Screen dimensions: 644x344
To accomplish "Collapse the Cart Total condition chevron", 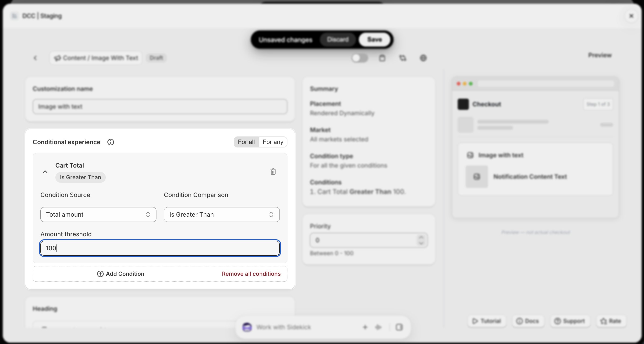I will click(45, 172).
